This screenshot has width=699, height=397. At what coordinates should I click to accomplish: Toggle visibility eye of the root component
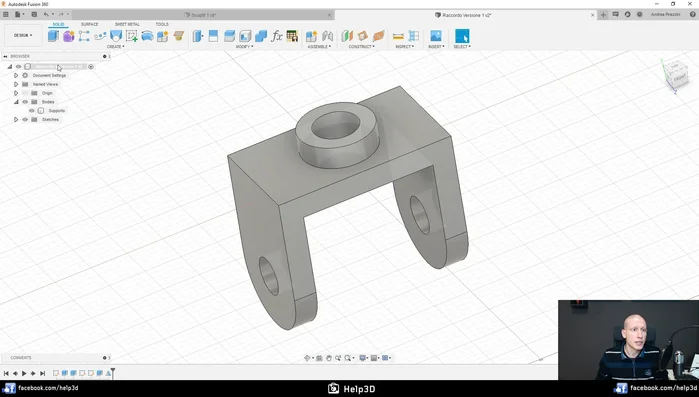click(19, 66)
